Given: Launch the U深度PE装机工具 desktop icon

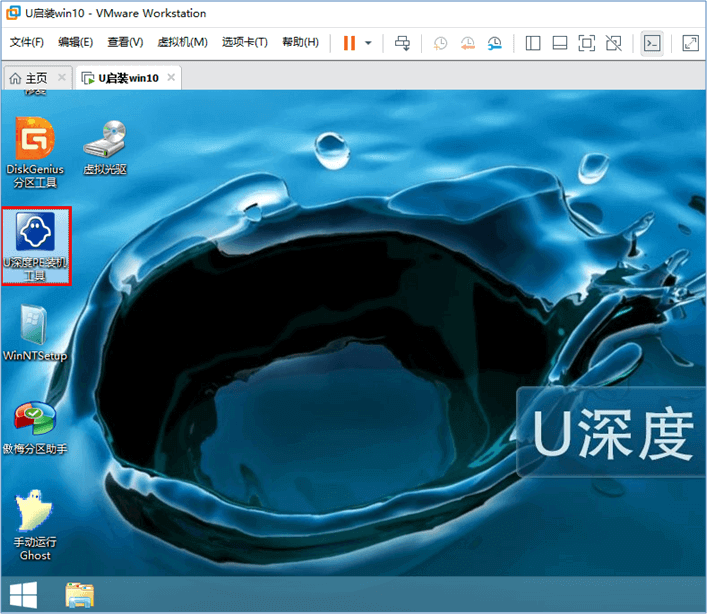Looking at the screenshot, I should pyautogui.click(x=36, y=246).
